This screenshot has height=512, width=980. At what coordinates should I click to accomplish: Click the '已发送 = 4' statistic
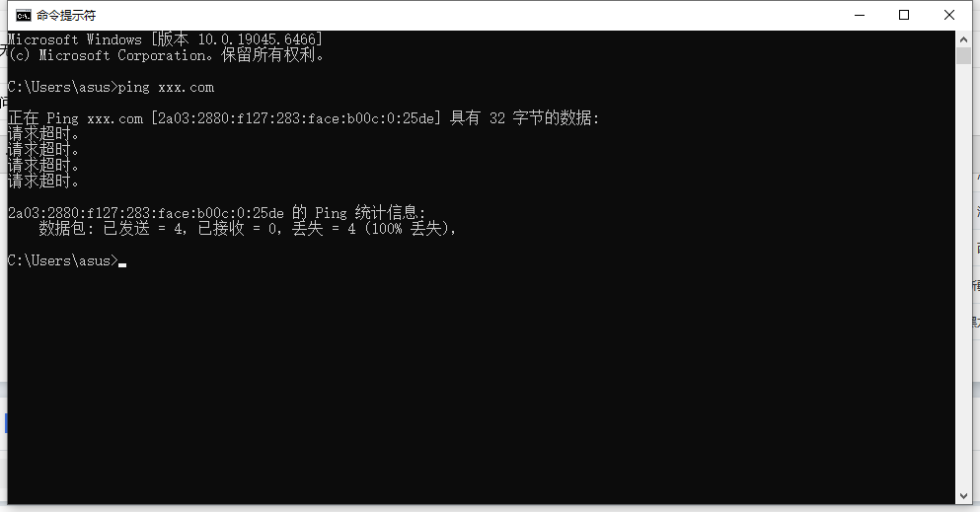coord(145,229)
